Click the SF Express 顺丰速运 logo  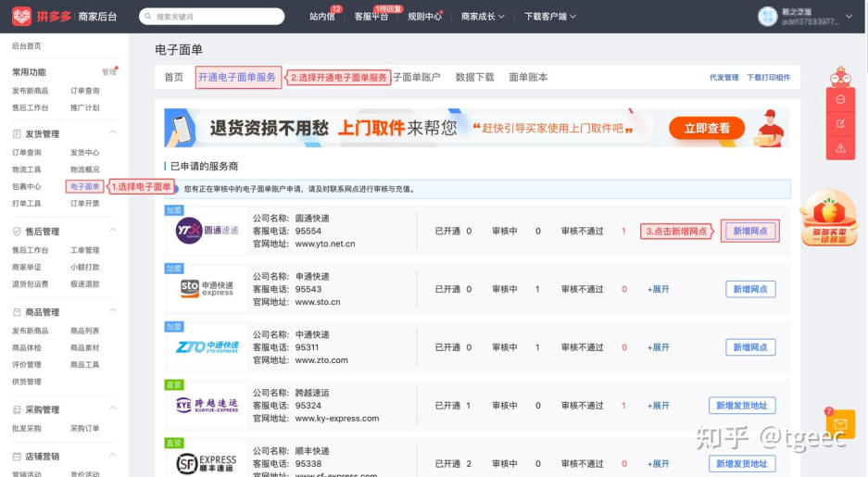click(x=207, y=461)
